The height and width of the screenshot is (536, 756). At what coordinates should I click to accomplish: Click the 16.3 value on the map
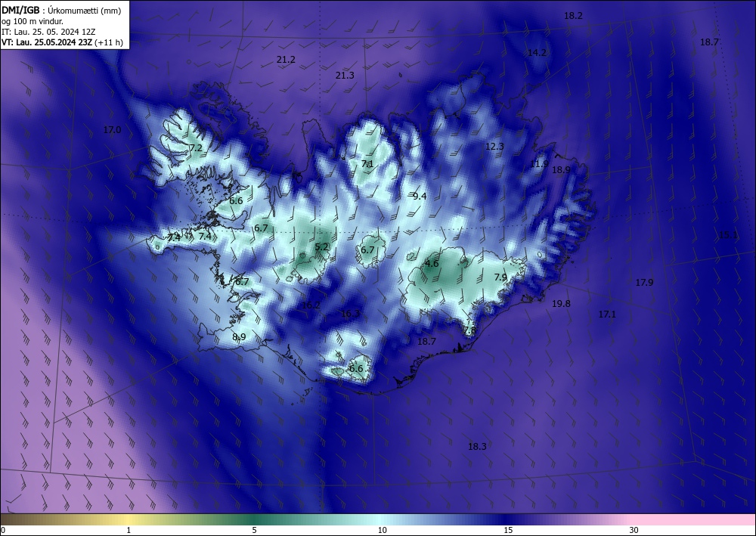point(350,314)
